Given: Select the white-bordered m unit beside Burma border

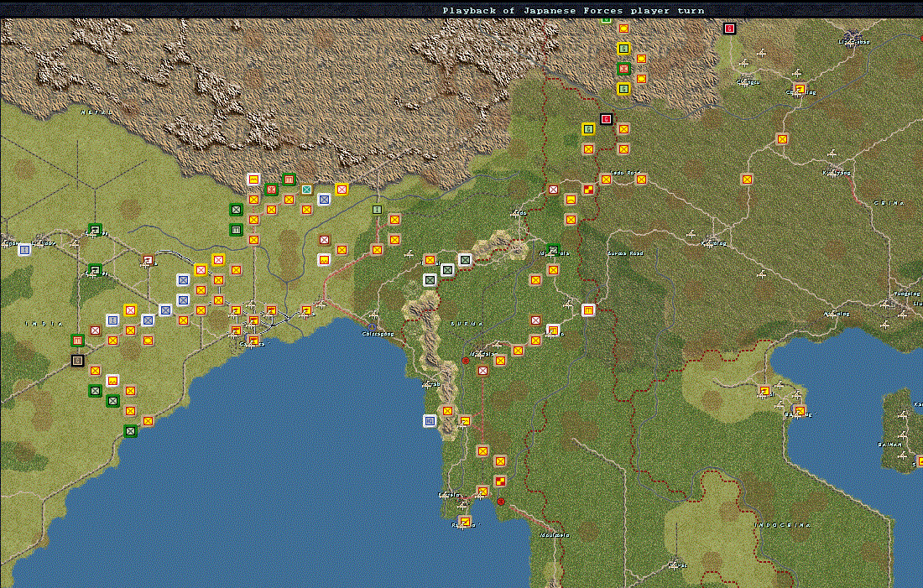Looking at the screenshot, I should pyautogui.click(x=588, y=310).
